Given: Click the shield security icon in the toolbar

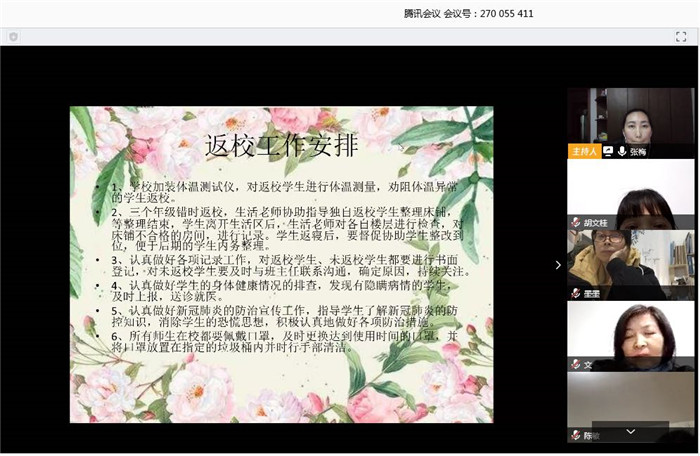Looking at the screenshot, I should [x=13, y=37].
